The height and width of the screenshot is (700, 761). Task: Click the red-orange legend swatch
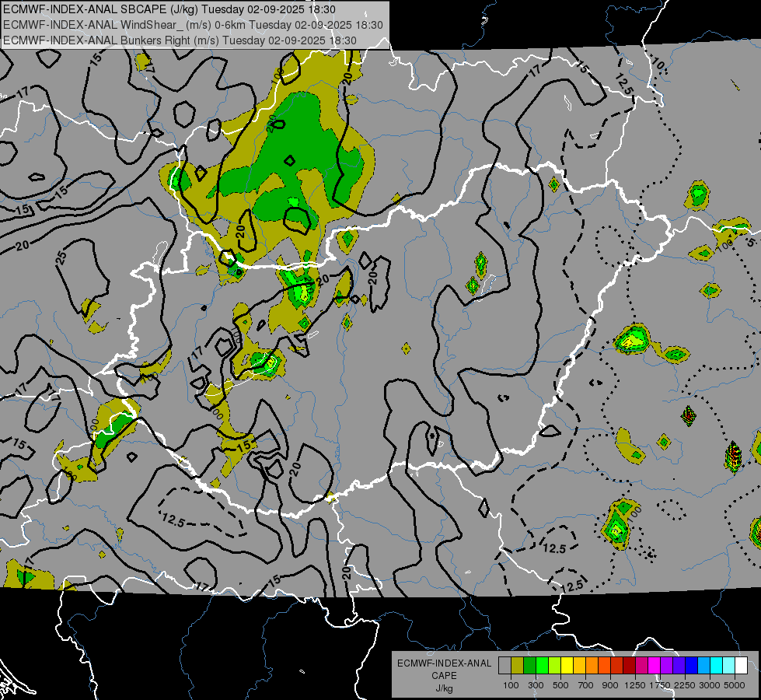point(605,665)
